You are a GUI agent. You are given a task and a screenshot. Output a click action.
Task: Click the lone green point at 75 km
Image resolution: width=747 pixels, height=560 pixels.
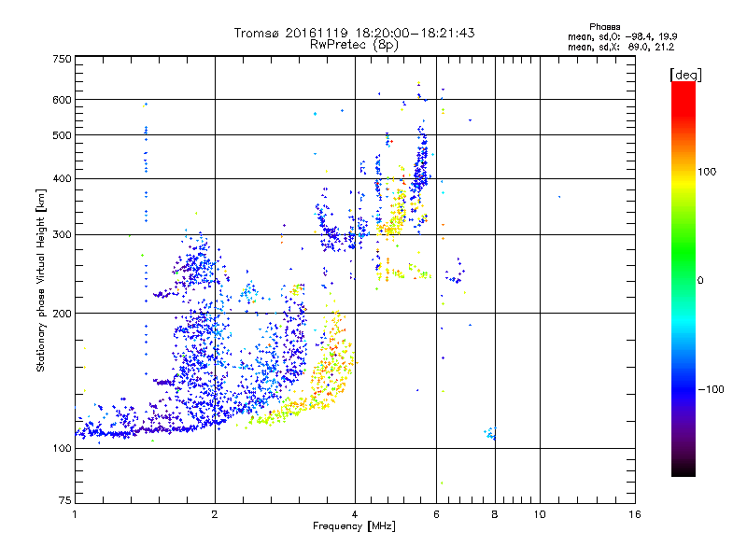click(442, 483)
